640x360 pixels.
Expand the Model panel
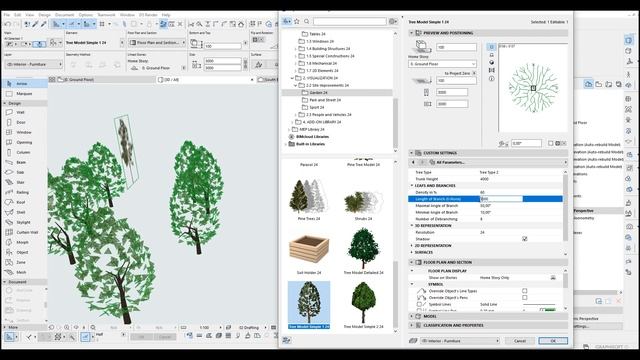pos(411,316)
